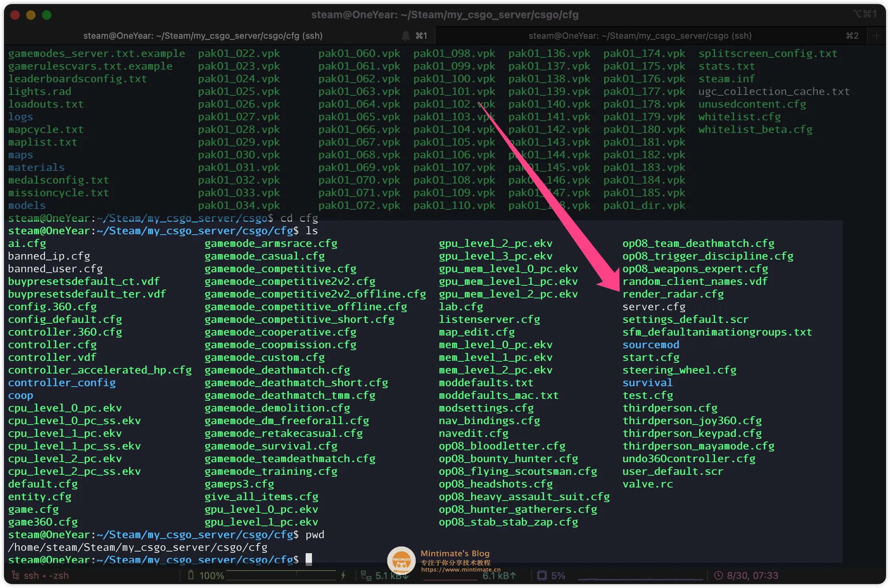This screenshot has width=890, height=588.
Task: Click the charging bolt icon
Action: 343,575
